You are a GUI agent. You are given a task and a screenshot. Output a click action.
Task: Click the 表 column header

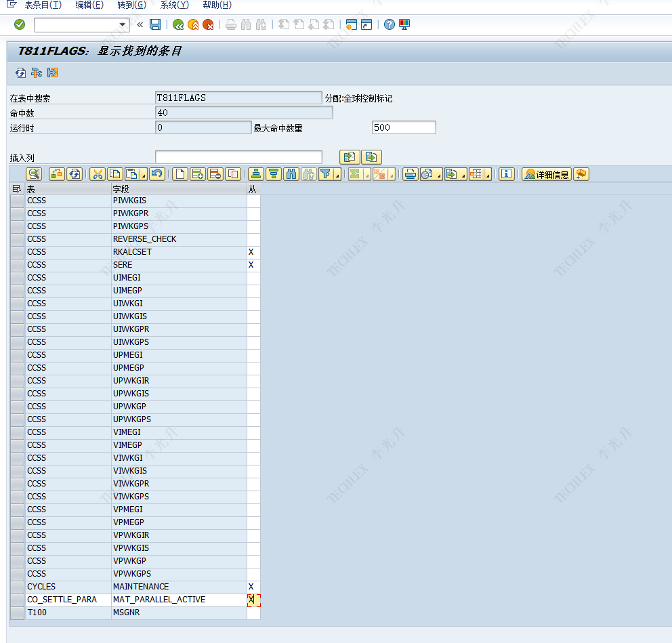68,189
